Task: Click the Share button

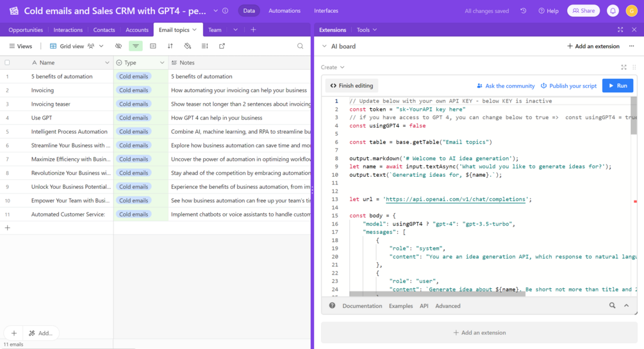Action: [x=584, y=11]
